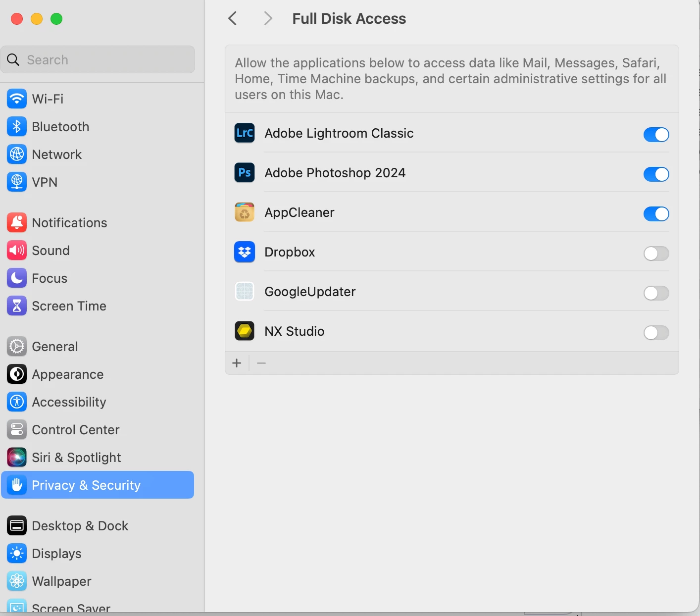This screenshot has height=616, width=700.
Task: Add an application with plus button
Action: click(x=237, y=363)
